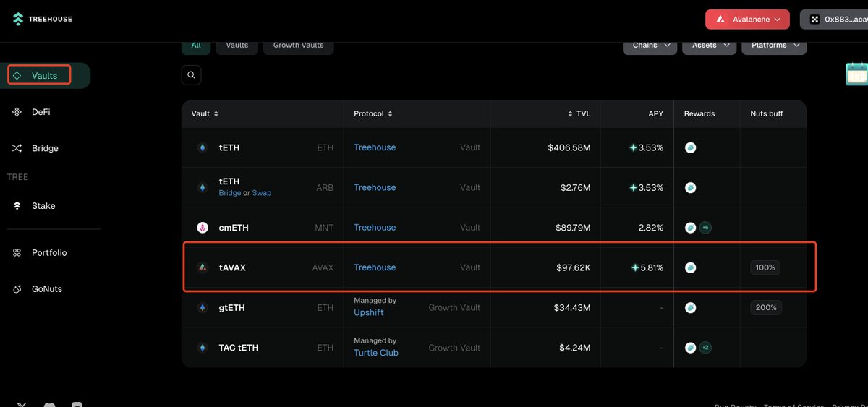Screen dimensions: 868x407
Task: Select the Vaults filter tab
Action: click(x=237, y=45)
